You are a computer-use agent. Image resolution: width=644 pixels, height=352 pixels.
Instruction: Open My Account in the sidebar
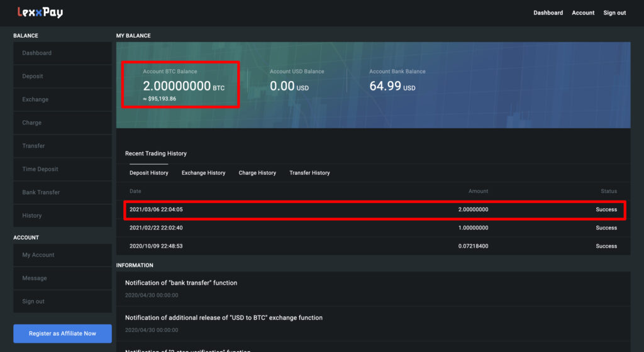pyautogui.click(x=62, y=255)
